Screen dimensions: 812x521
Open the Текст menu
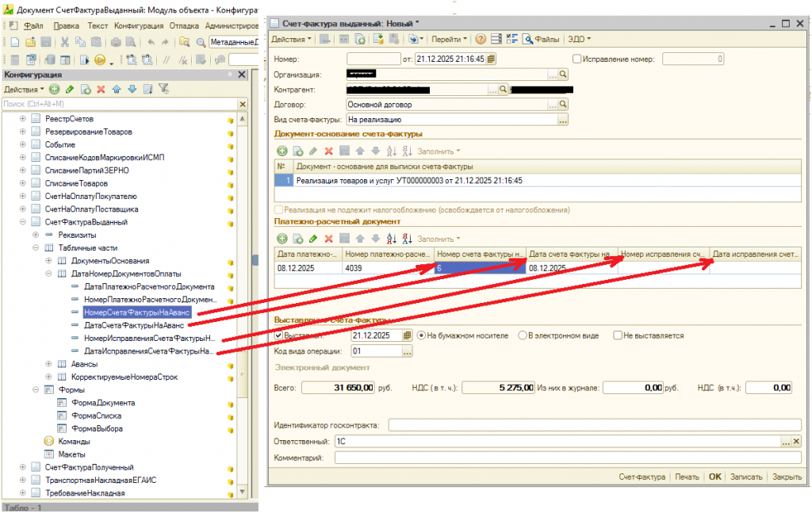[98, 25]
